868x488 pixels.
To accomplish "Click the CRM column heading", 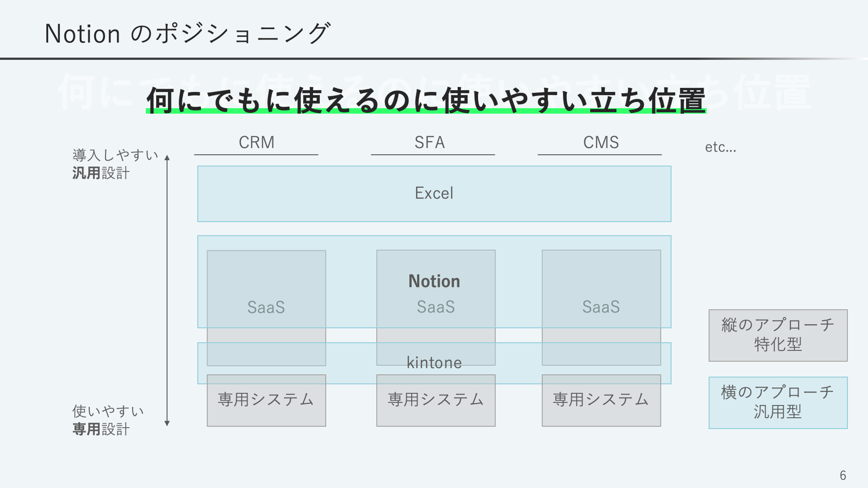I will 256,142.
